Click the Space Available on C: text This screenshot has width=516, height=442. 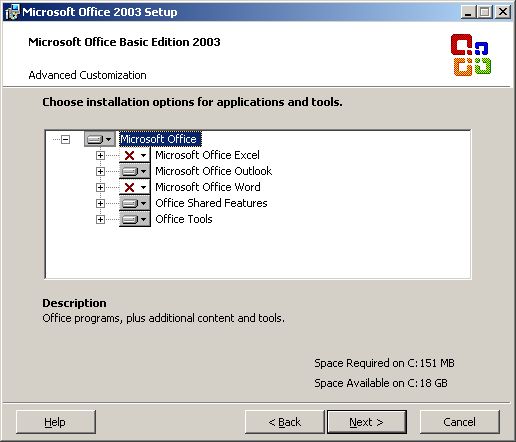pyautogui.click(x=381, y=383)
